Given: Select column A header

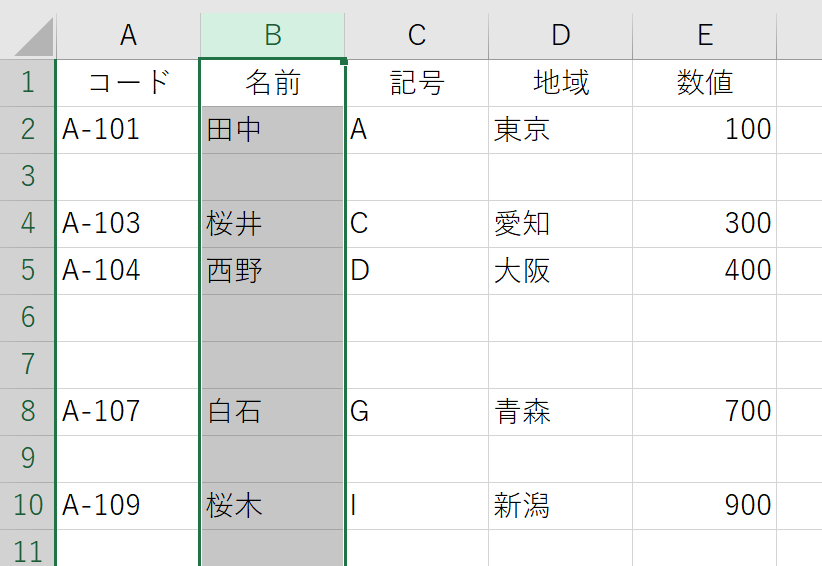Looking at the screenshot, I should 128,36.
